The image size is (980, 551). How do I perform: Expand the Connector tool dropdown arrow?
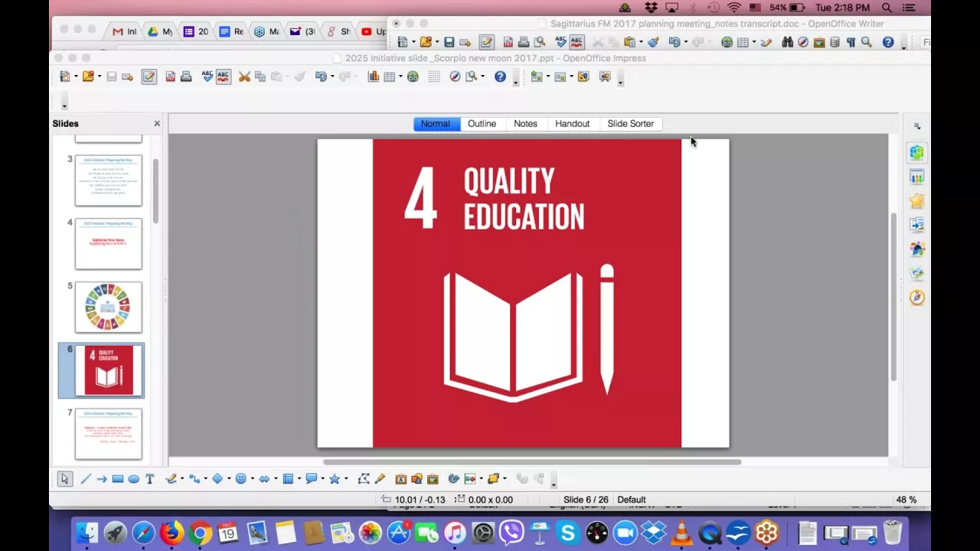point(205,479)
